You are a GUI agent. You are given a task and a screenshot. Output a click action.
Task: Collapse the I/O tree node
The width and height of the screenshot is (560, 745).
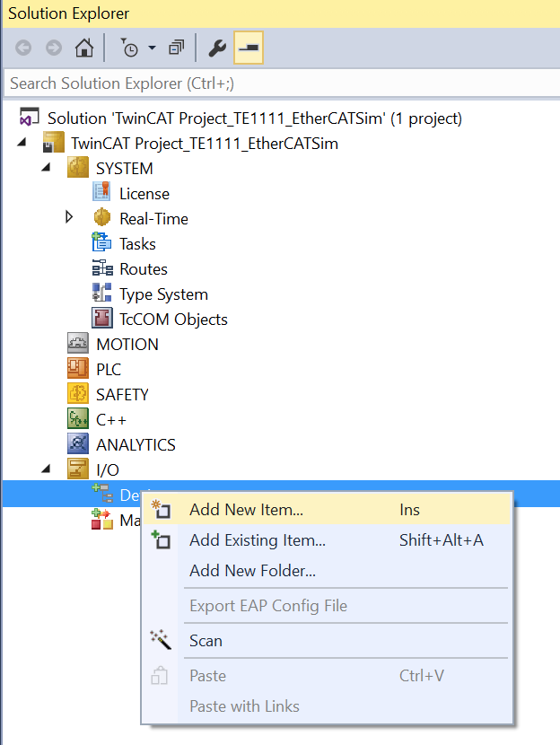click(x=46, y=469)
